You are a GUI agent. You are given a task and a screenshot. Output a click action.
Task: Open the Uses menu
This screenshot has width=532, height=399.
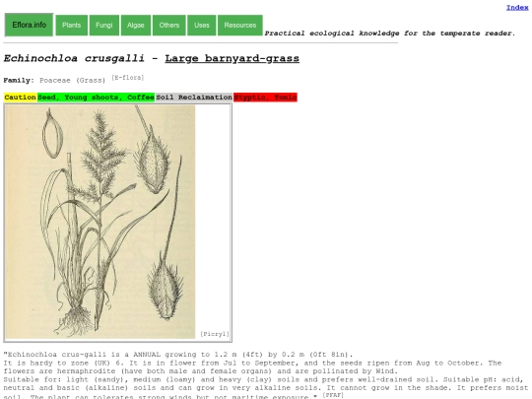pos(202,25)
